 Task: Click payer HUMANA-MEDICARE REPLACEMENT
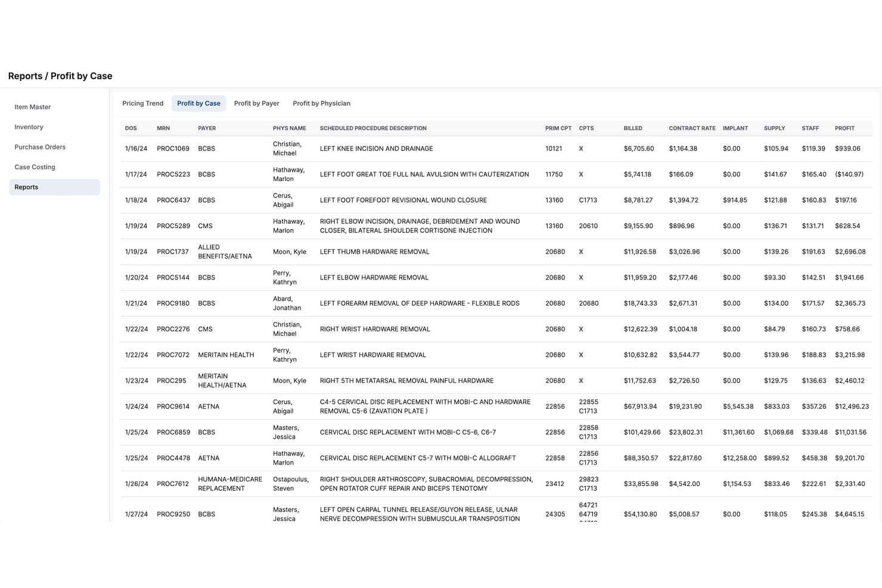click(x=230, y=484)
